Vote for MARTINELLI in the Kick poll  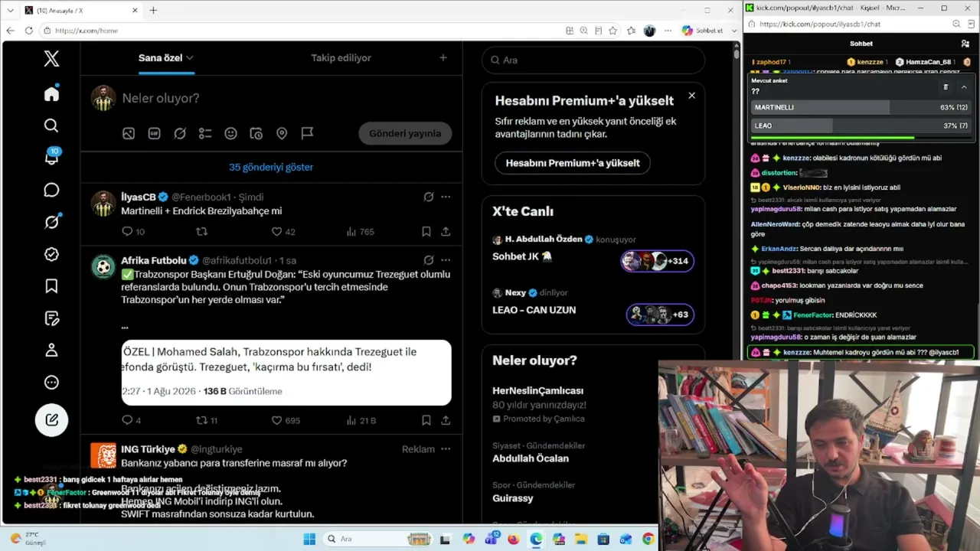point(861,108)
